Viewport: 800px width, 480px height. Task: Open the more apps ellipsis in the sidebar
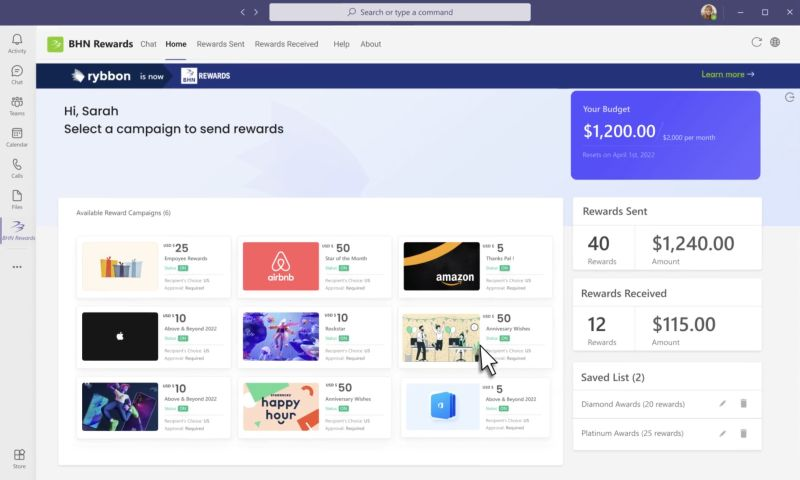pos(17,267)
